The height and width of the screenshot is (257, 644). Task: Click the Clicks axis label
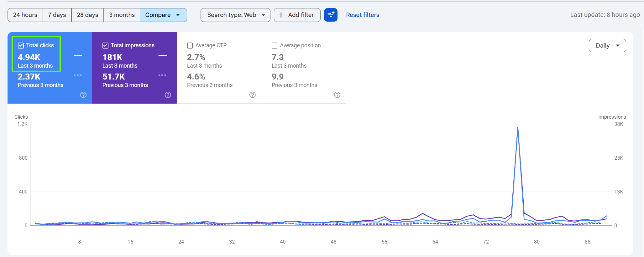(21, 117)
